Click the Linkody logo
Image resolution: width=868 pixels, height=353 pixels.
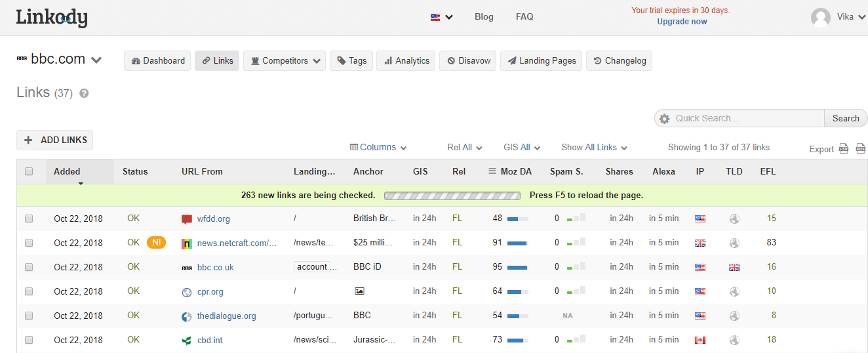pos(52,18)
